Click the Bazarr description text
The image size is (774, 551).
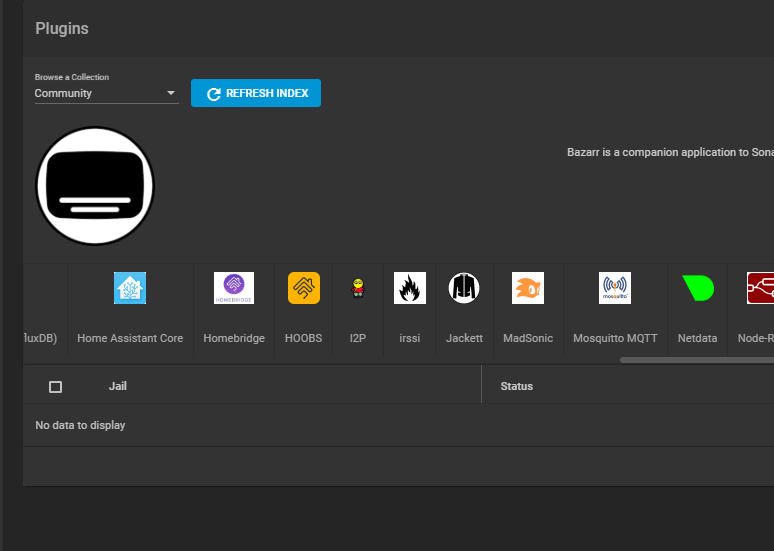pyautogui.click(x=670, y=152)
